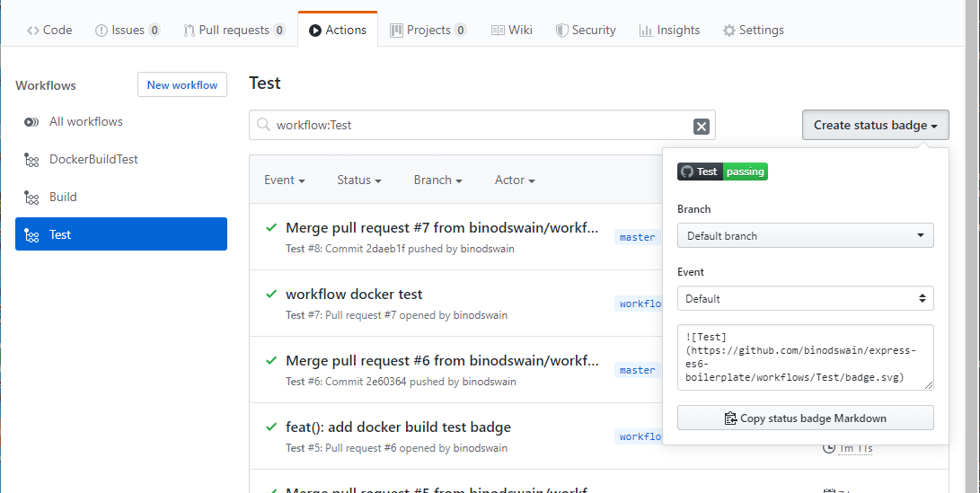Viewport: 980px width, 493px height.
Task: Click the duration clock icon on Test #5 row
Action: [x=829, y=448]
